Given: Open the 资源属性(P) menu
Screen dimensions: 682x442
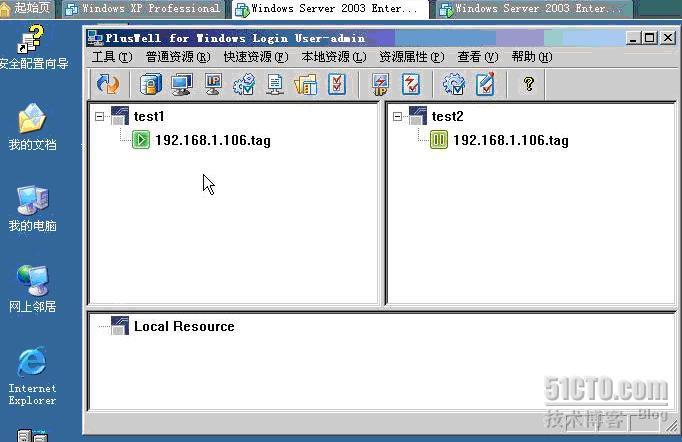Looking at the screenshot, I should pyautogui.click(x=412, y=57).
